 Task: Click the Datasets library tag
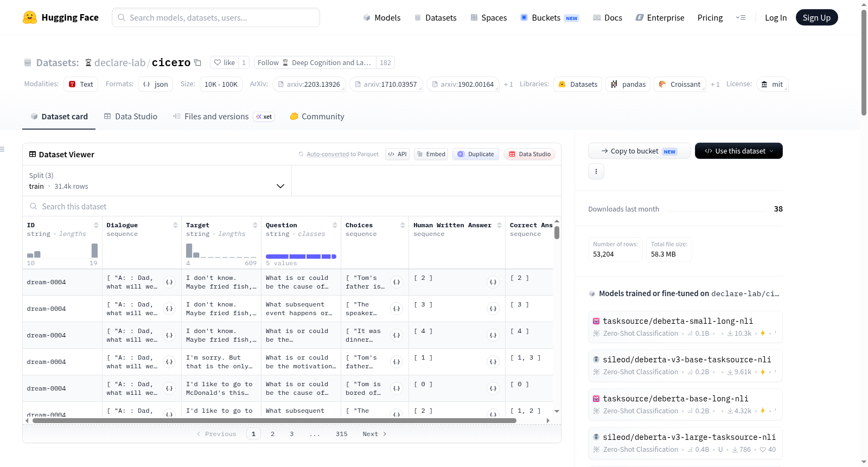(578, 84)
